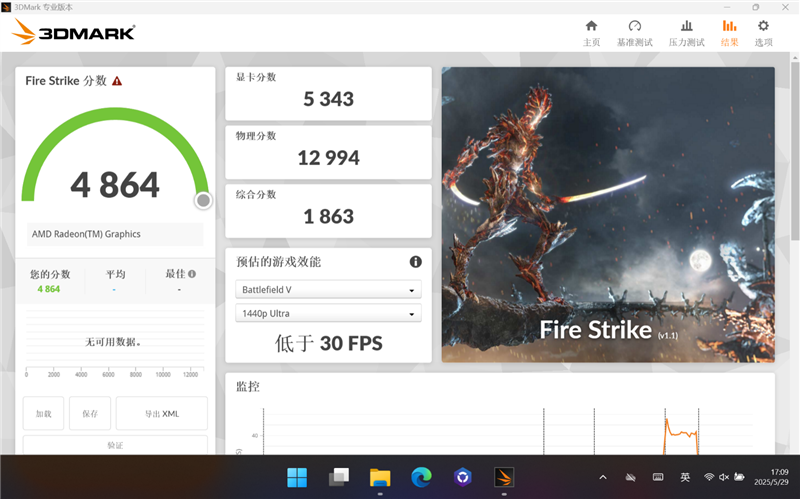Click the 3DMark taskbar icon

504,478
